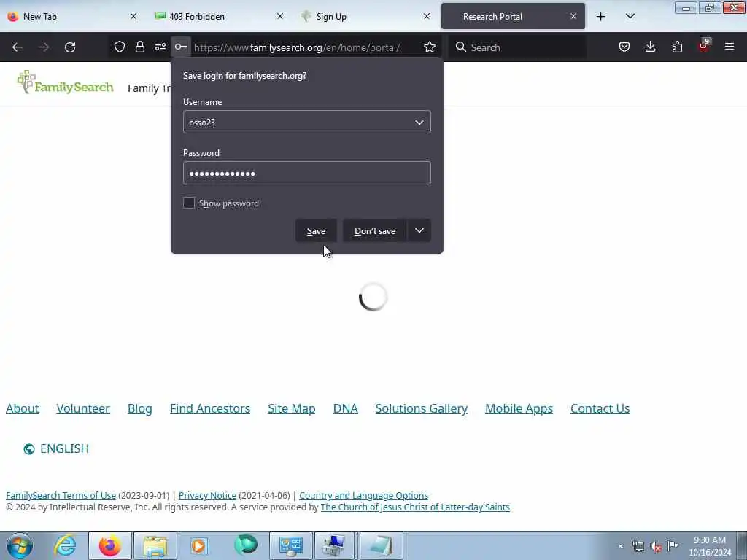
Task: Open a new tab with the plus button
Action: (x=601, y=17)
